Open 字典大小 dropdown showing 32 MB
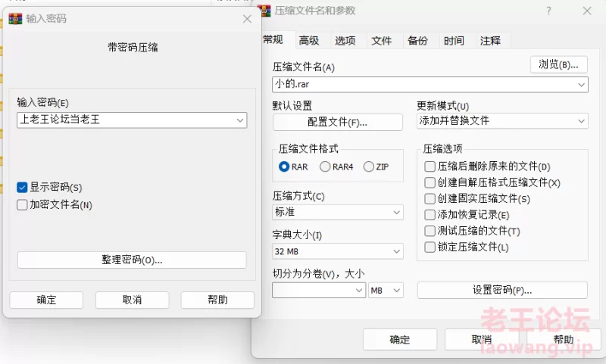The width and height of the screenshot is (606, 364). (x=396, y=251)
